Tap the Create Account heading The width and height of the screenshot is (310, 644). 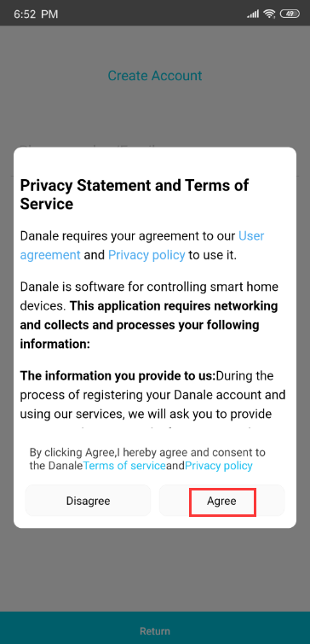155,76
